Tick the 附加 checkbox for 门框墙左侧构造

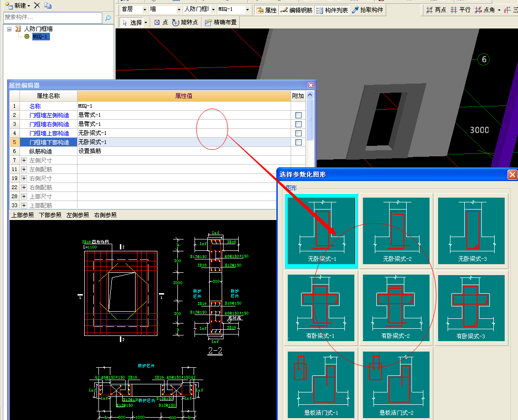tap(298, 115)
